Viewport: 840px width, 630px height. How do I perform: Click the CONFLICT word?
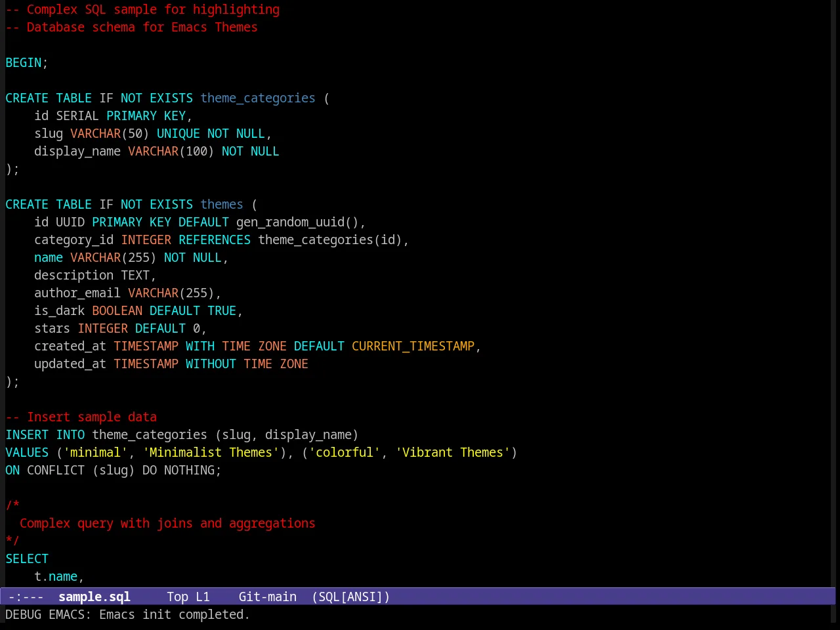point(56,470)
